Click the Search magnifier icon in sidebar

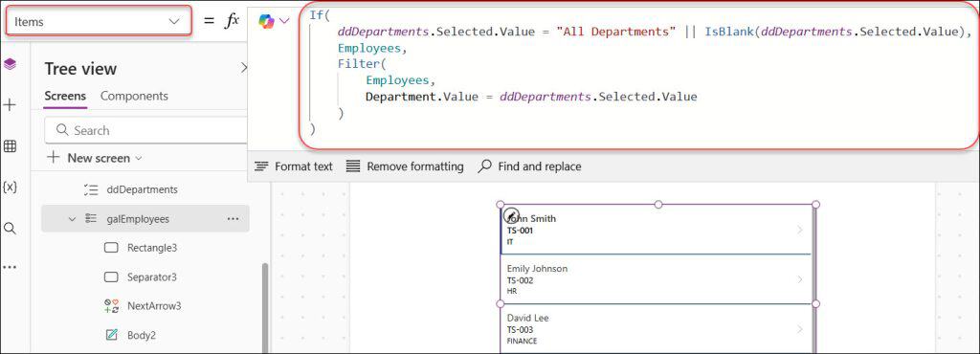tap(10, 228)
